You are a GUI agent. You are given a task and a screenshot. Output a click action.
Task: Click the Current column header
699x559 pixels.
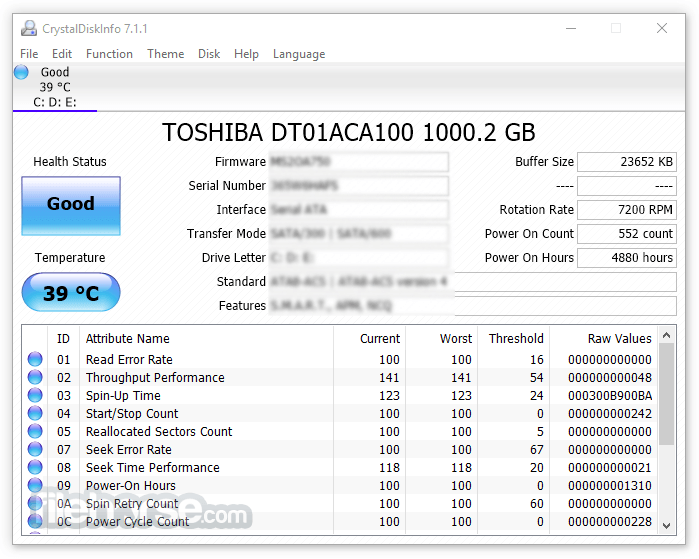tap(369, 339)
